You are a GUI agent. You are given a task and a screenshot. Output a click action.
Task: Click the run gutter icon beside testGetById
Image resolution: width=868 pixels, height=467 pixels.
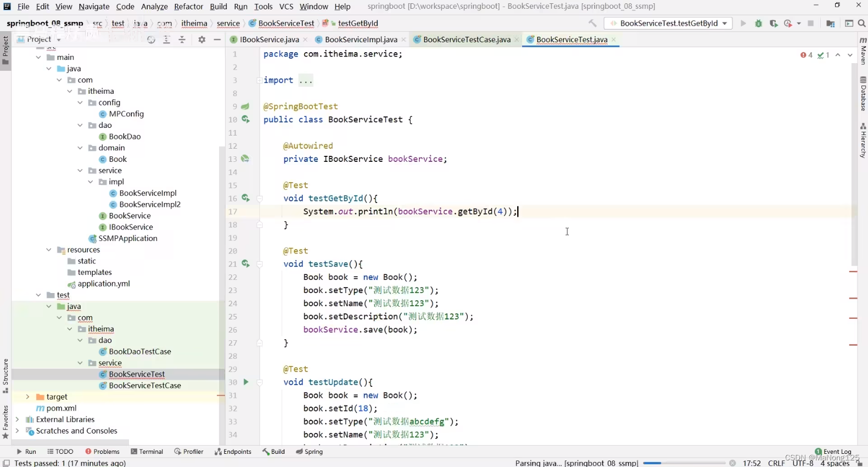coord(245,198)
